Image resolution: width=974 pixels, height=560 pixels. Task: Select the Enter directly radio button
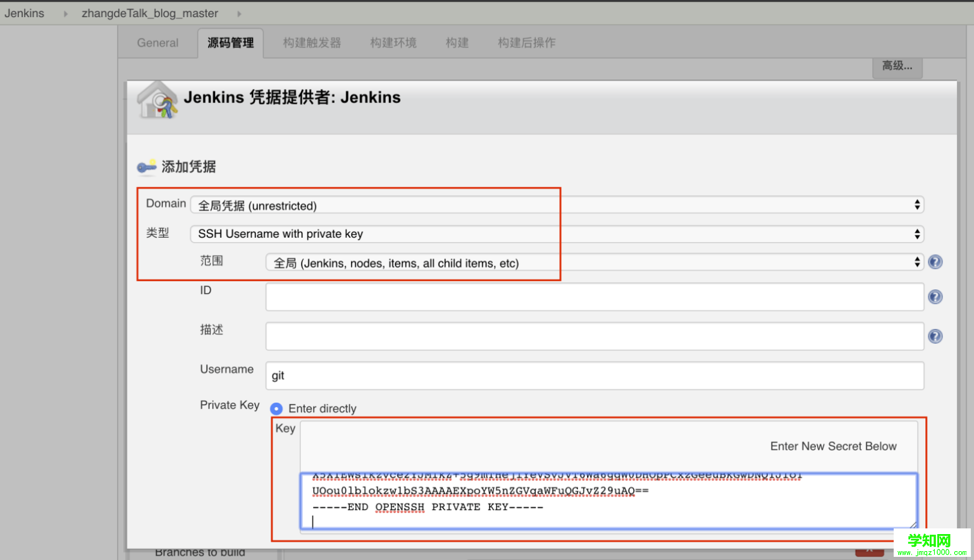coord(276,409)
